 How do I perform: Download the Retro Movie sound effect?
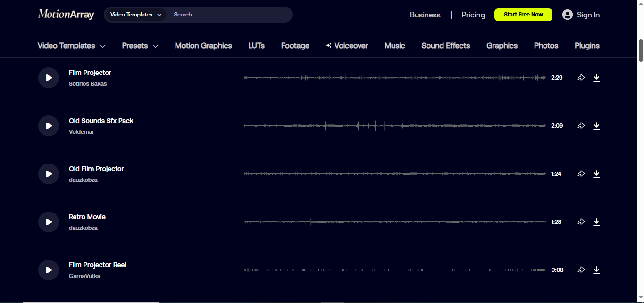[x=596, y=221]
